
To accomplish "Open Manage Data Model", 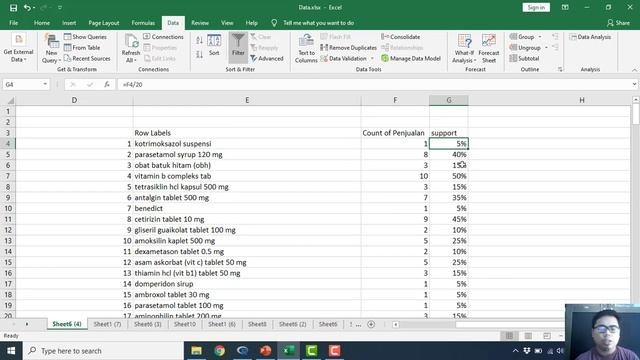I will tap(411, 58).
